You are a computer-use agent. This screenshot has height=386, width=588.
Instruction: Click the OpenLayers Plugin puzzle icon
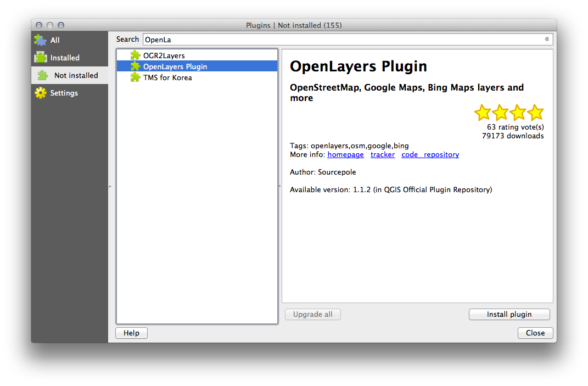[x=135, y=66]
